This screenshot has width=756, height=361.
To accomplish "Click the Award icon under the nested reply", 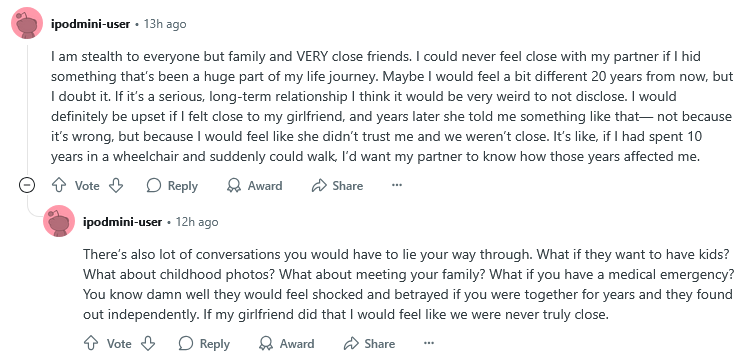I will click(266, 344).
